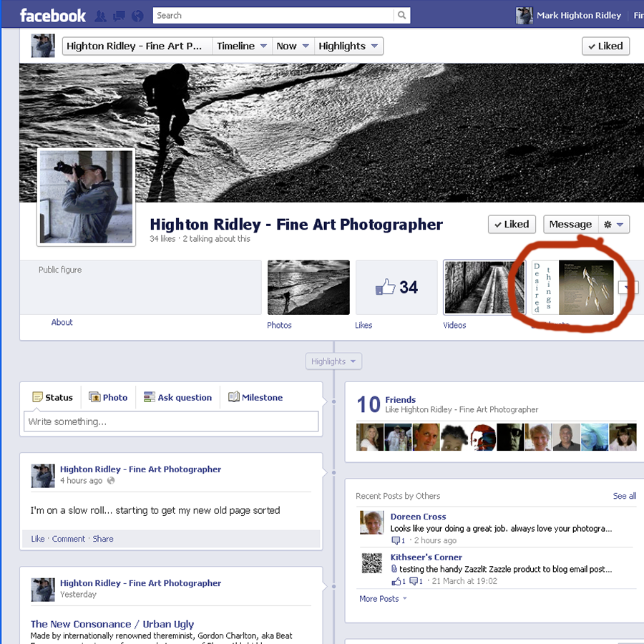Open the notifications globe icon

click(x=137, y=16)
